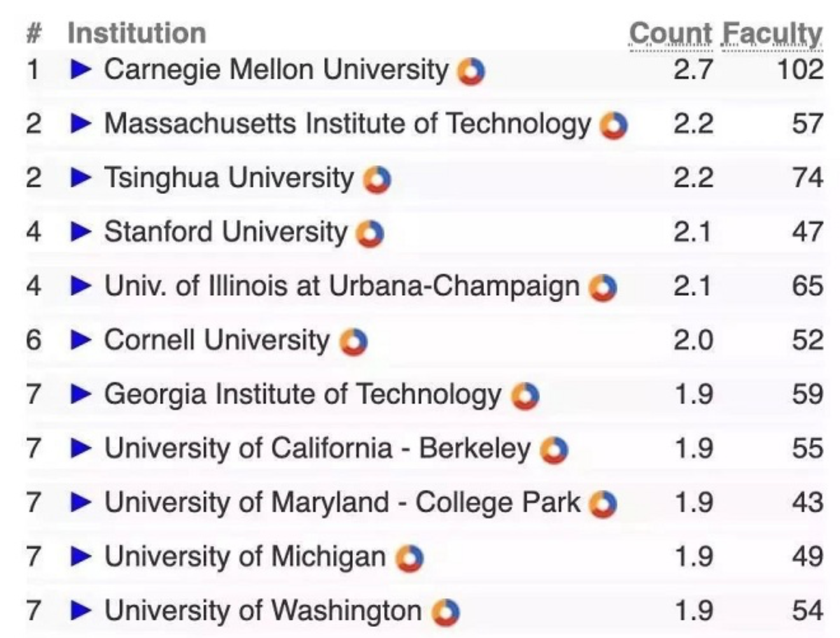Click UC Berkeley's pie chart icon
Screen dimensions: 840x638
click(x=554, y=450)
